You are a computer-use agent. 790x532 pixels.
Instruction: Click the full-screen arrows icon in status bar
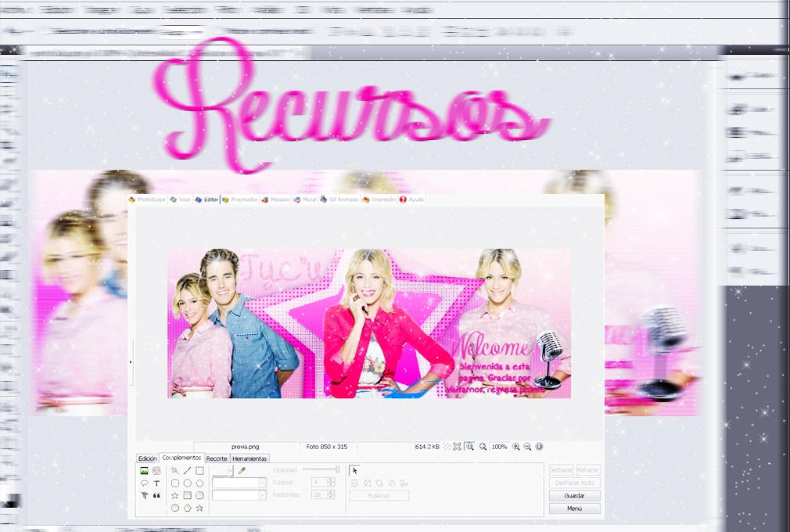tap(457, 447)
